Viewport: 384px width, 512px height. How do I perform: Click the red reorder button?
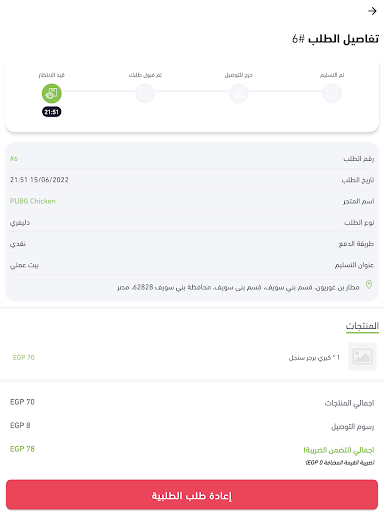(192, 495)
